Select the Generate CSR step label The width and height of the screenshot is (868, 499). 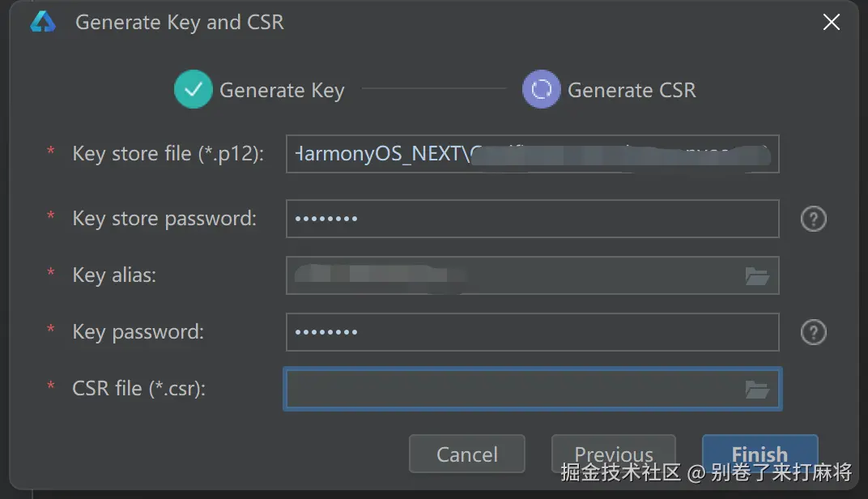click(x=632, y=90)
